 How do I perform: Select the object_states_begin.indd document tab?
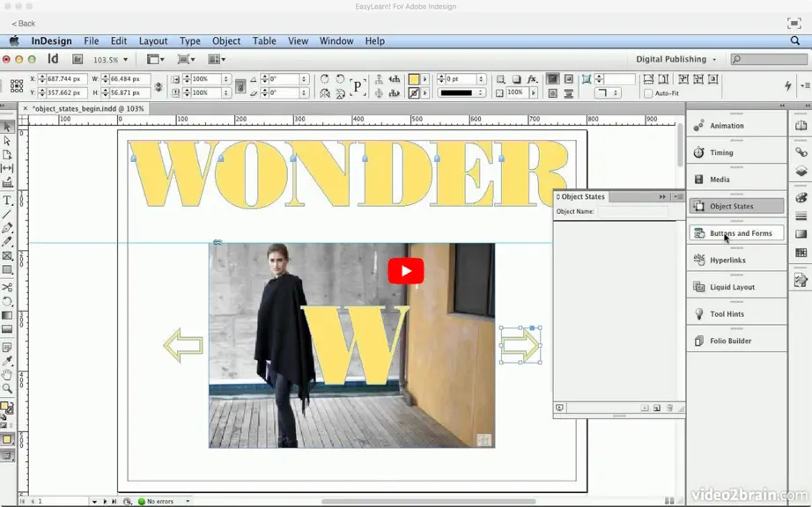pyautogui.click(x=88, y=108)
